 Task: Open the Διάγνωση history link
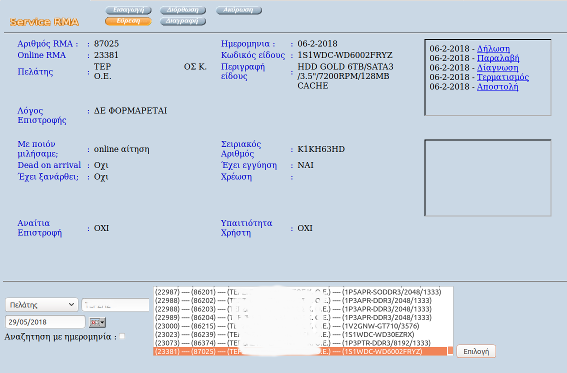[498, 68]
